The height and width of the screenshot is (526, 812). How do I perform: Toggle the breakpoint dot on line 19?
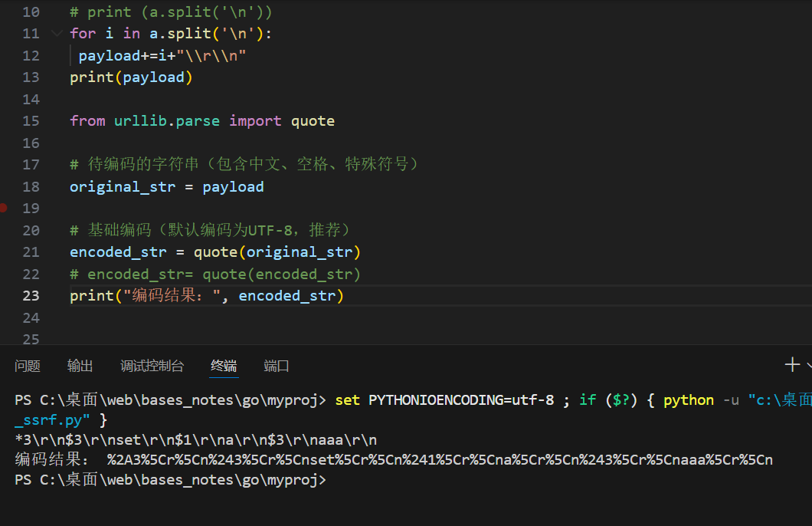pyautogui.click(x=2, y=208)
